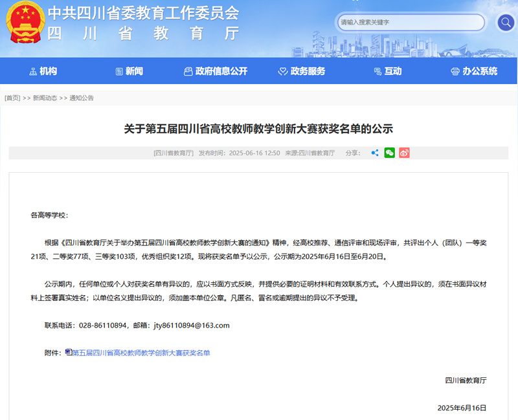Click the closing date 2025年6月16日

pos(462,408)
